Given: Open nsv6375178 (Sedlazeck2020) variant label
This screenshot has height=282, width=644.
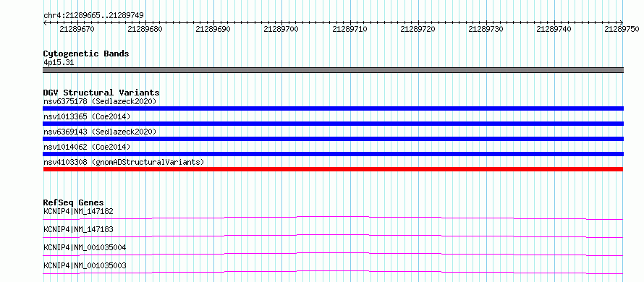Looking at the screenshot, I should click(x=100, y=101).
